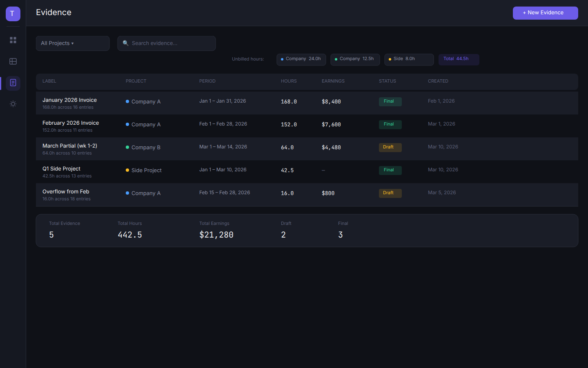Click the blue dot beside January's Company A
Screen dimensions: 588x368
point(127,101)
